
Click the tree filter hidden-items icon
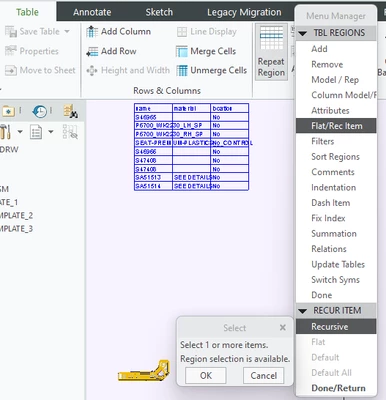pyautogui.click(x=70, y=132)
